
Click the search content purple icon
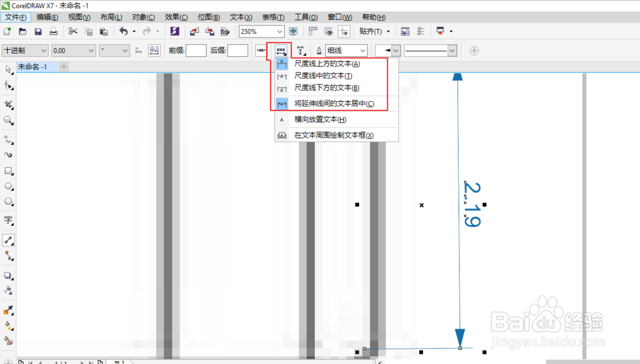coord(175,31)
